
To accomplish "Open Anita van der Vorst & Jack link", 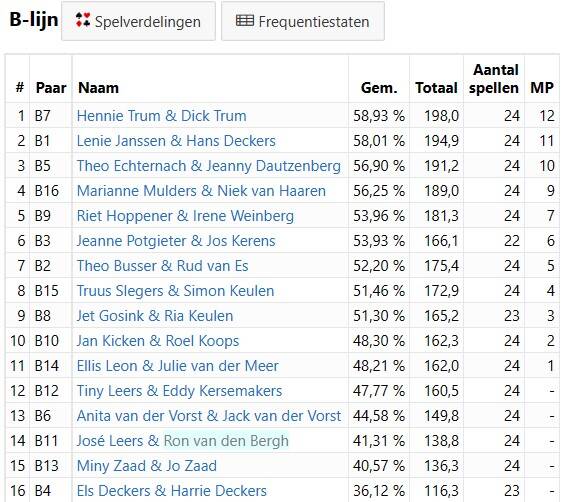I will coord(209,416).
